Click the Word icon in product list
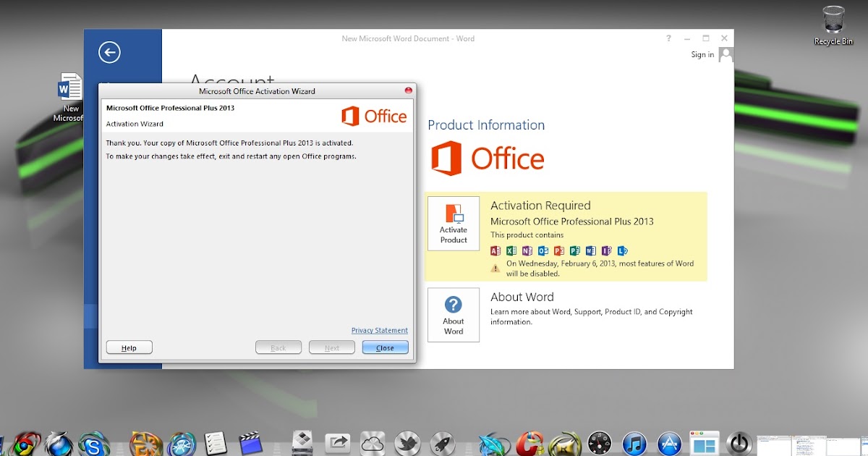868x456 pixels. pos(591,250)
